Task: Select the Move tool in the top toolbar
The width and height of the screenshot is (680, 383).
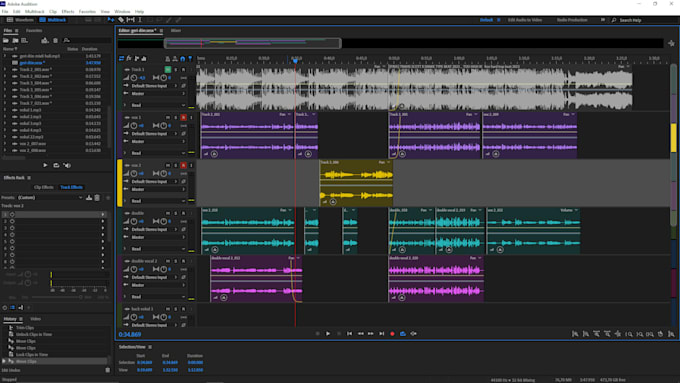Action: pos(111,20)
